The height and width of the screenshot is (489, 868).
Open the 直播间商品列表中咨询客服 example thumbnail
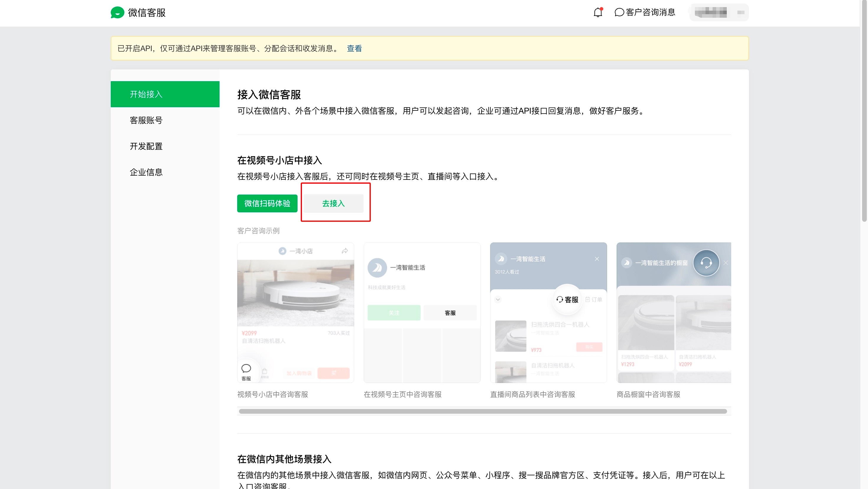tap(548, 312)
